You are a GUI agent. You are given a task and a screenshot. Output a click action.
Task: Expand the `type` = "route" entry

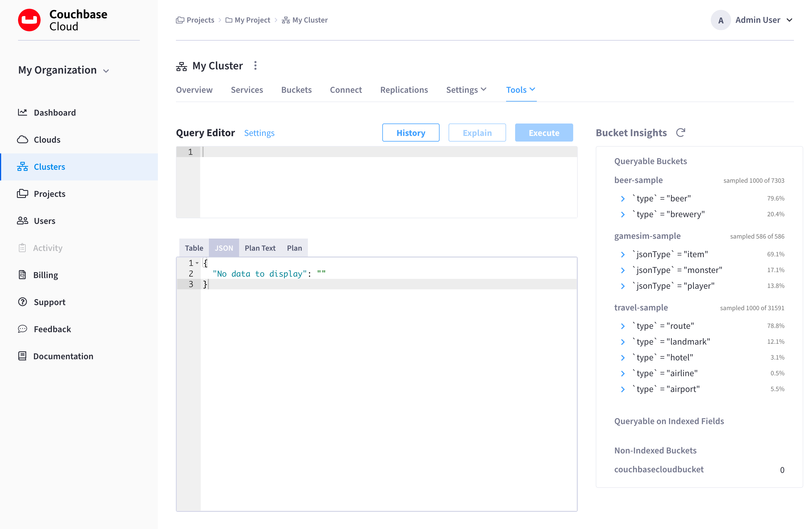tap(623, 326)
